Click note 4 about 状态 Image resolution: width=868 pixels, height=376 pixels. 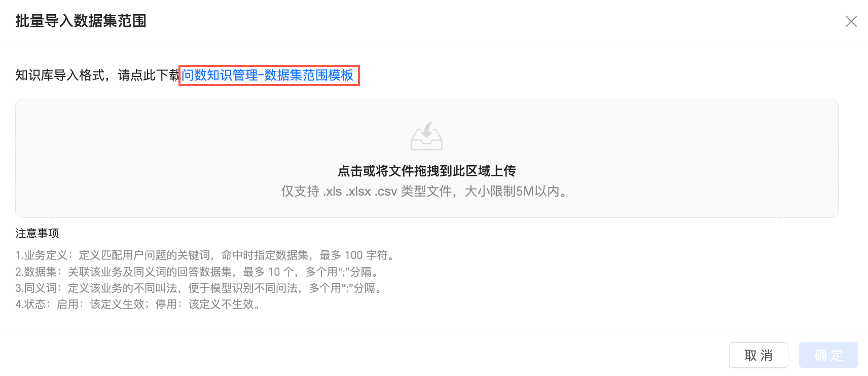coord(138,304)
